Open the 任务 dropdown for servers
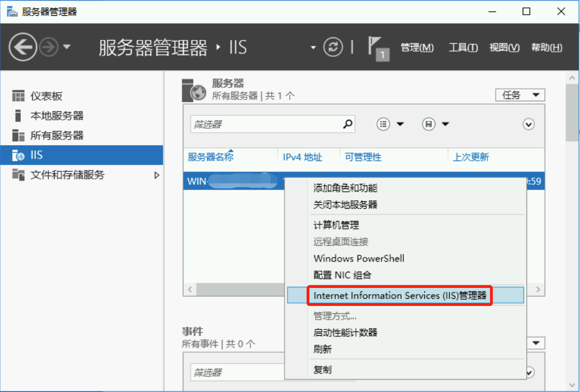The height and width of the screenshot is (392, 580). (520, 95)
